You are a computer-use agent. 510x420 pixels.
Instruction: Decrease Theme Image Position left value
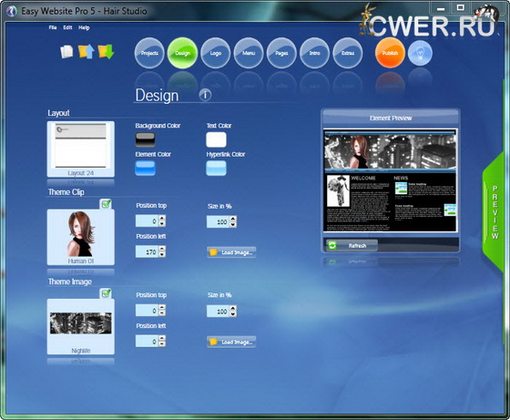coord(162,344)
